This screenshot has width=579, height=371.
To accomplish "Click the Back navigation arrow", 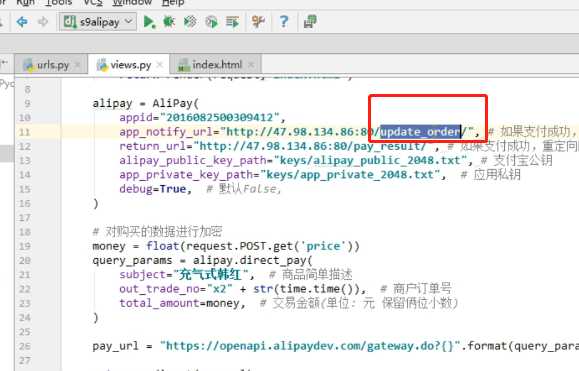I will click(23, 22).
